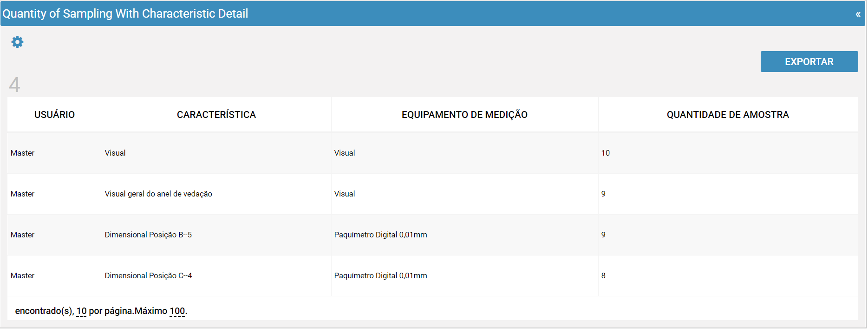Screen dimensions: 868x334
Task: Sort by USUÁRIO column header
Action: tap(54, 115)
